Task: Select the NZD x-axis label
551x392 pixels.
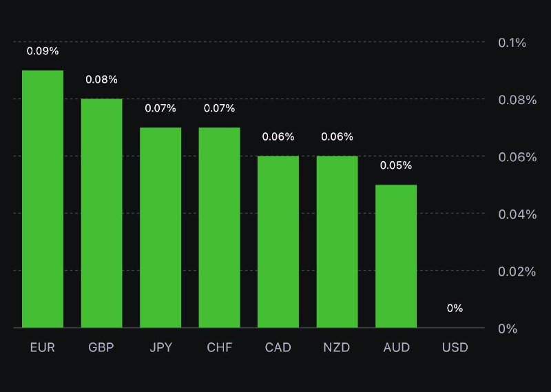Action: tap(337, 347)
